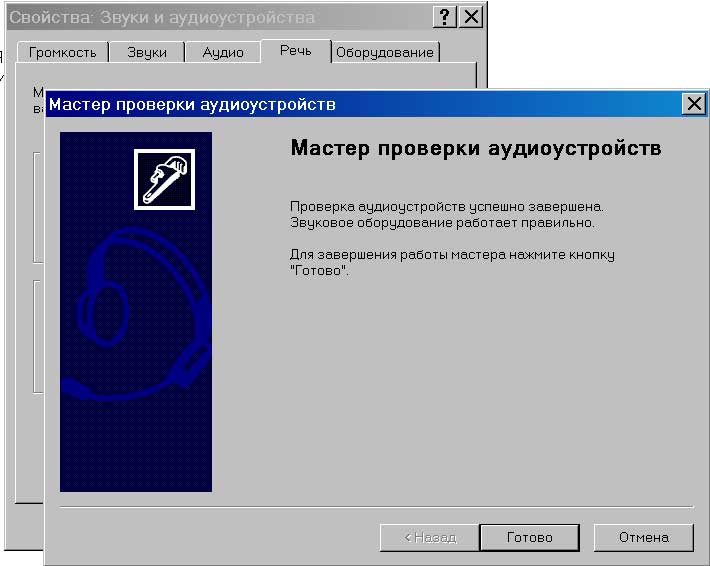Click the greyed-out Назад button
The width and height of the screenshot is (710, 566).
click(x=429, y=537)
